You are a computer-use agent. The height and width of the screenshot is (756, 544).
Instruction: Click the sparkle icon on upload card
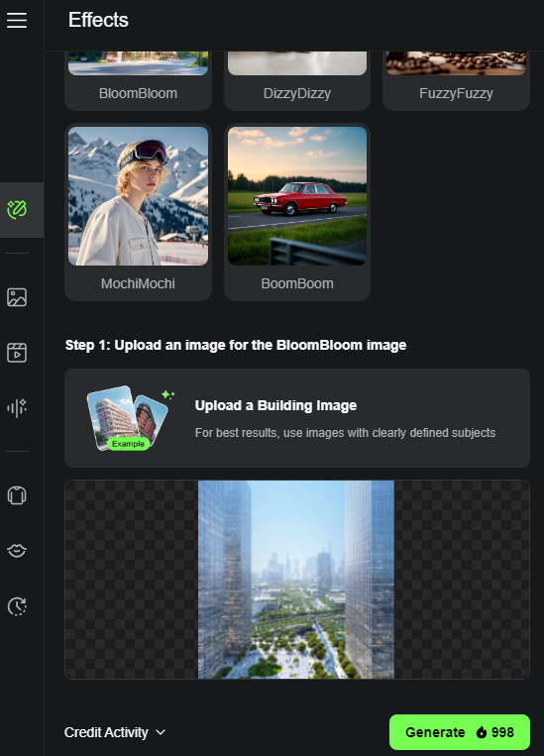point(167,395)
